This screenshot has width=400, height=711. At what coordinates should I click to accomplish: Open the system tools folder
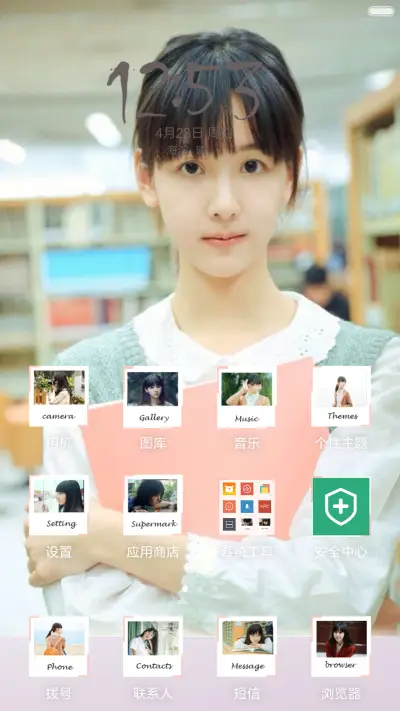coord(247,506)
